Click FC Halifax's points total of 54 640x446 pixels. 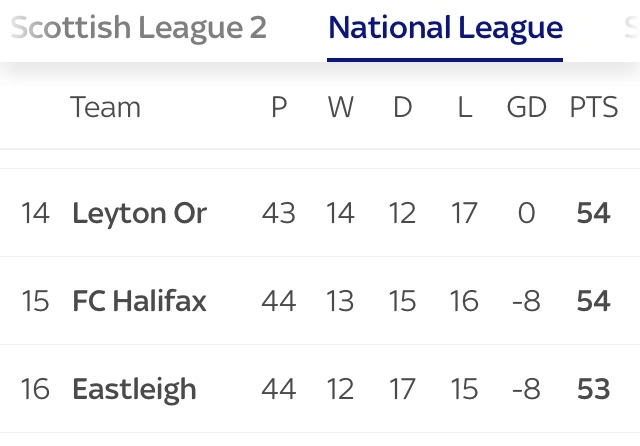tap(594, 301)
